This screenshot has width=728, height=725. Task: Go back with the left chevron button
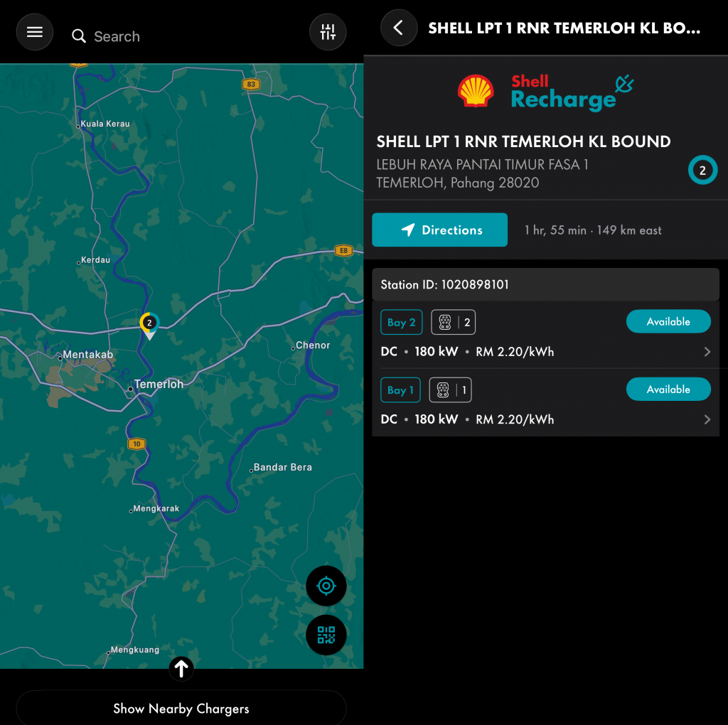pyautogui.click(x=399, y=28)
